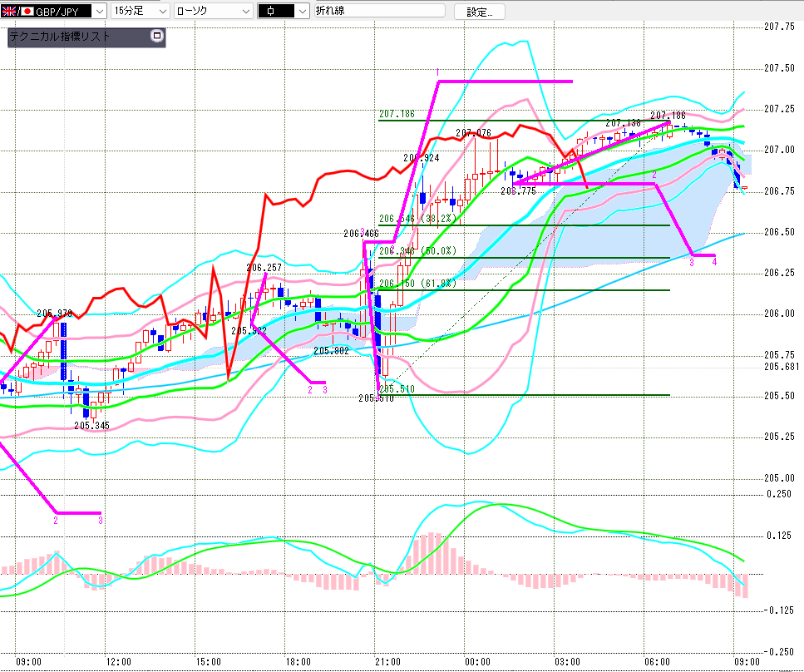The width and height of the screenshot is (804, 672).
Task: Expand the テクニカル指標リスト panel with its square icon
Action: point(156,37)
